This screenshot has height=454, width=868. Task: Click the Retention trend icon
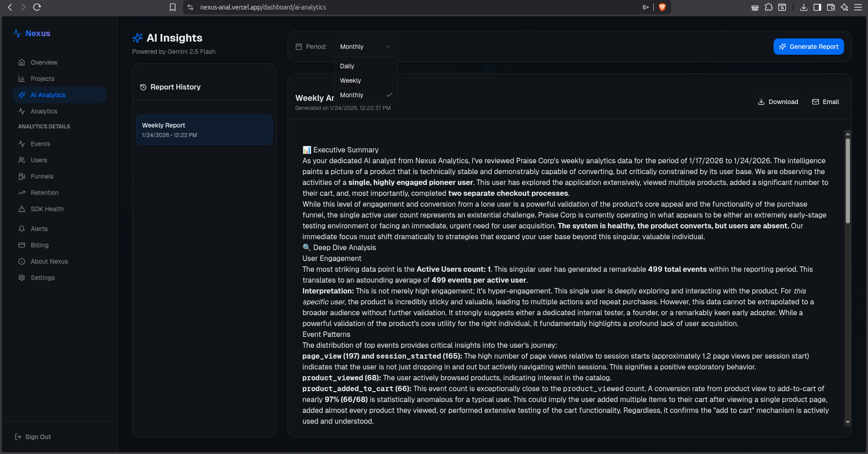[22, 193]
